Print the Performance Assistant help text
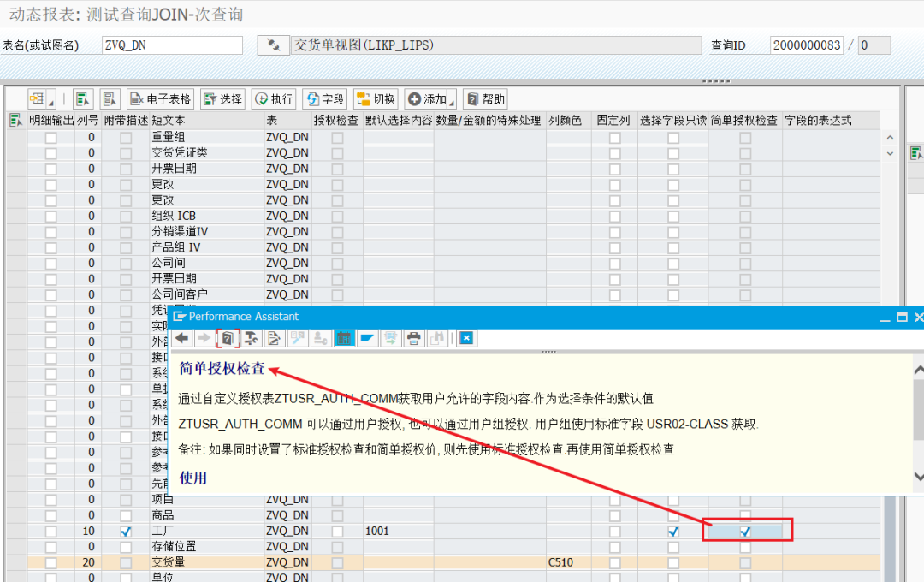The image size is (924, 582). (x=414, y=338)
